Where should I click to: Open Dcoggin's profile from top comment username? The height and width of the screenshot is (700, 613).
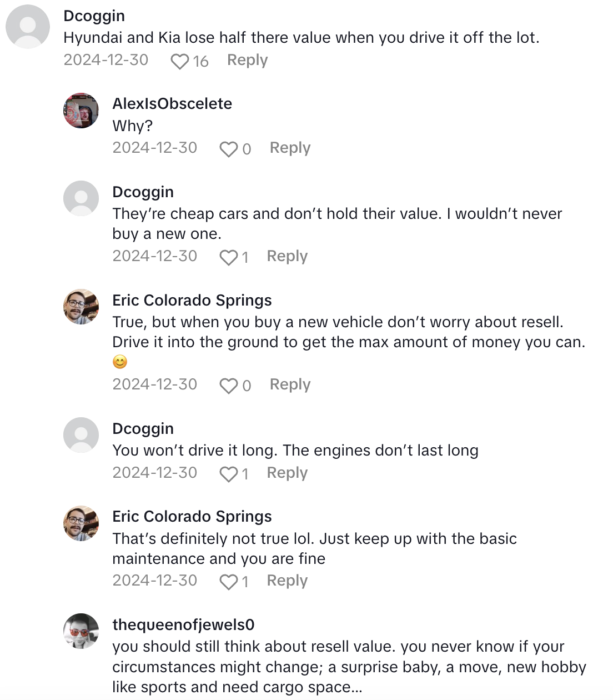[x=94, y=16]
